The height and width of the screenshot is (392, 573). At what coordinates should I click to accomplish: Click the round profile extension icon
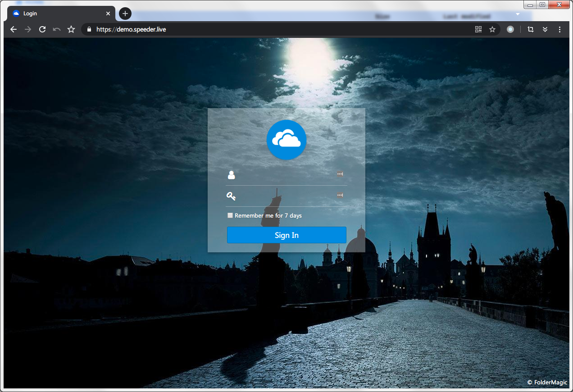(510, 29)
